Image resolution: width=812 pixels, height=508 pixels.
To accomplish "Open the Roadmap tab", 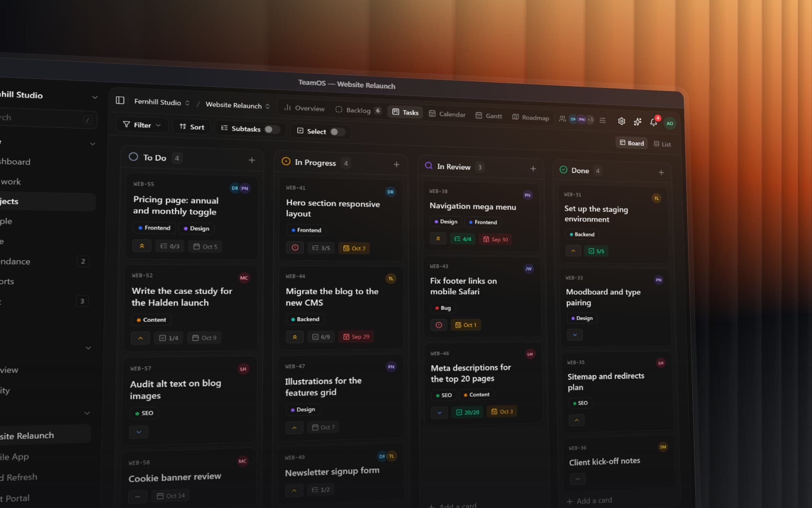I will [x=531, y=118].
